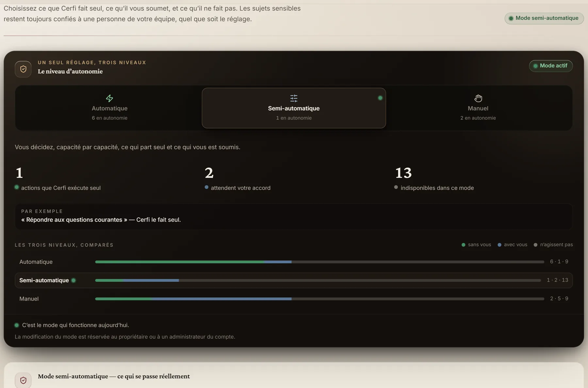Click "C'est le mode qui fonctionne aujourd'hui."
This screenshot has width=588, height=388.
75,325
